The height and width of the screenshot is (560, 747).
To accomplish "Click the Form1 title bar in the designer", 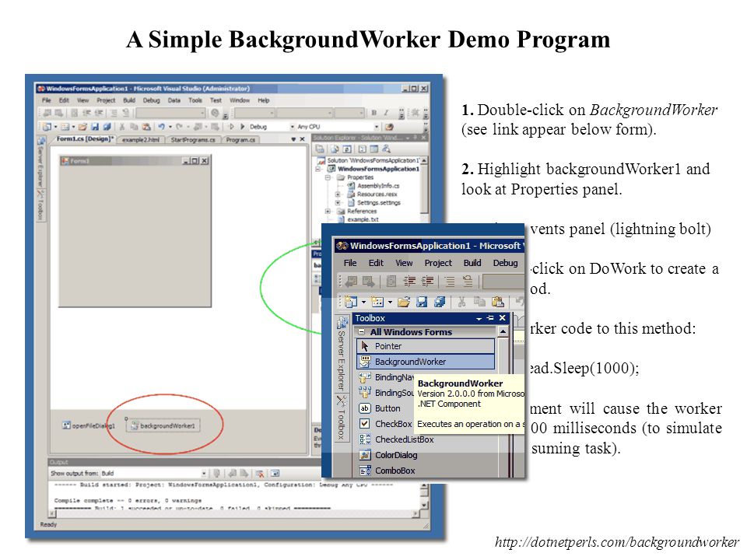I will click(135, 161).
